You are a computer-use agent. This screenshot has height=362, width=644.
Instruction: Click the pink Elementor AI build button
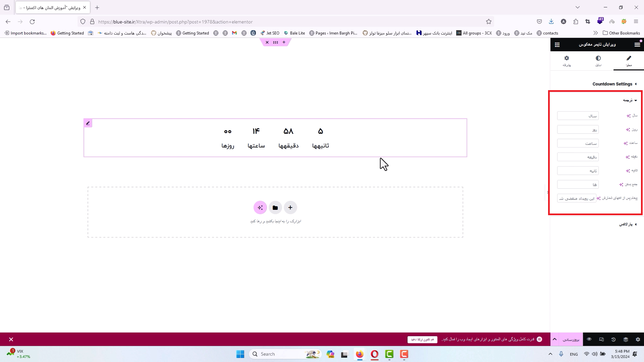tap(260, 207)
